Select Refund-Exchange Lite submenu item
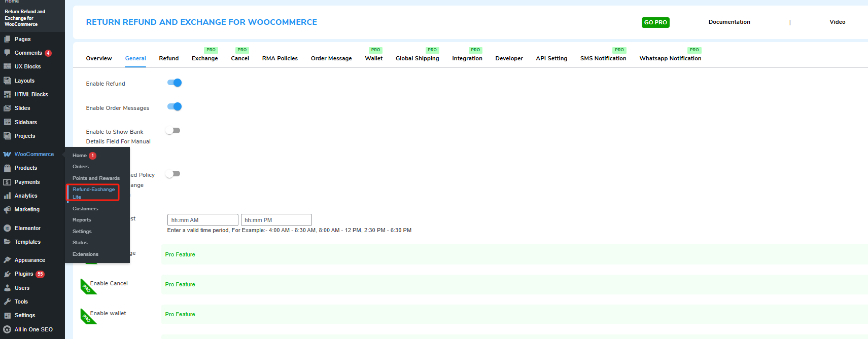The width and height of the screenshot is (868, 339). click(93, 193)
